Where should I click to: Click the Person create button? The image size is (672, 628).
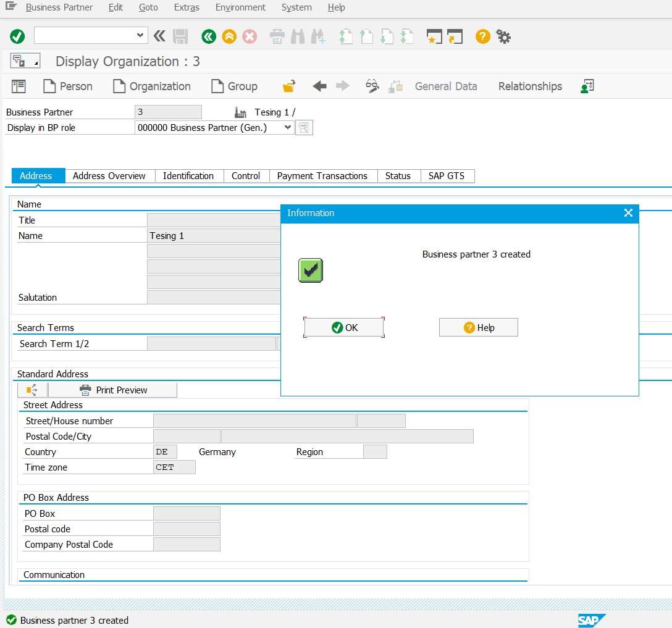68,86
